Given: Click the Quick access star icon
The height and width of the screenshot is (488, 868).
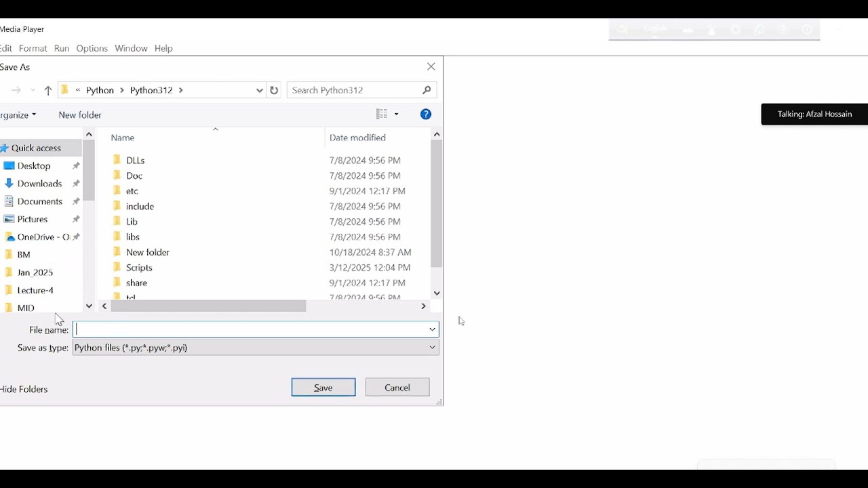Looking at the screenshot, I should pyautogui.click(x=5, y=148).
